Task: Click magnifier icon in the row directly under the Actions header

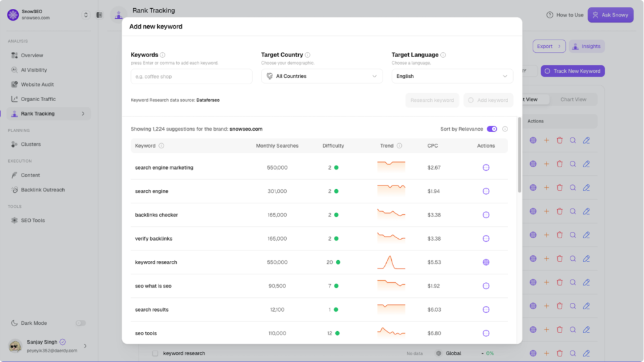Action: coord(572,140)
